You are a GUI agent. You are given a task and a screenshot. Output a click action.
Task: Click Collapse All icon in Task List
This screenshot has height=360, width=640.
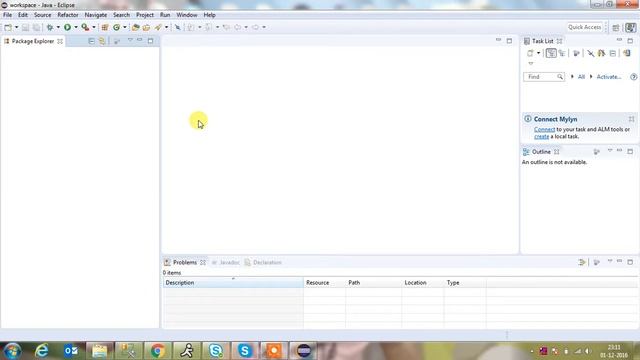tap(613, 53)
